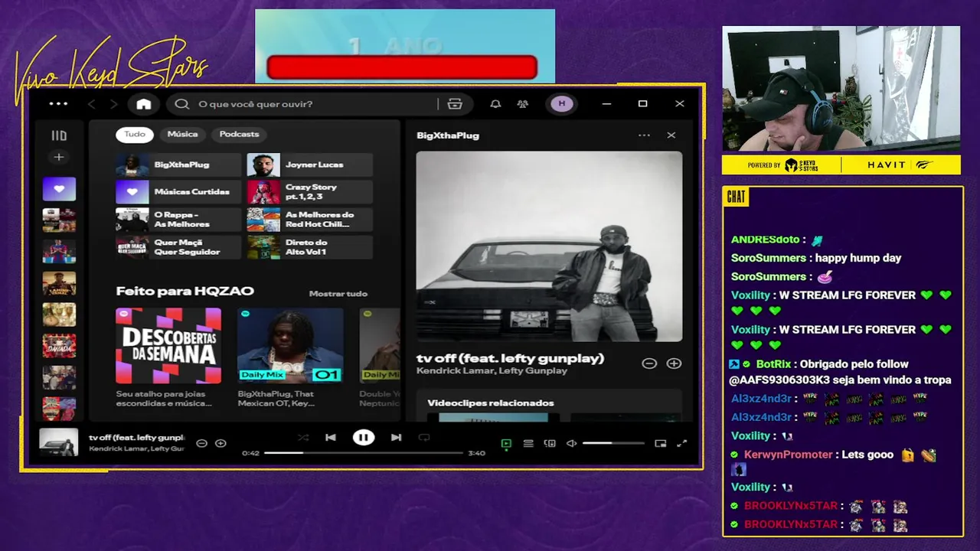Screen dimensions: 980x551
Task: Go forward with the right arrow
Action: pos(113,104)
